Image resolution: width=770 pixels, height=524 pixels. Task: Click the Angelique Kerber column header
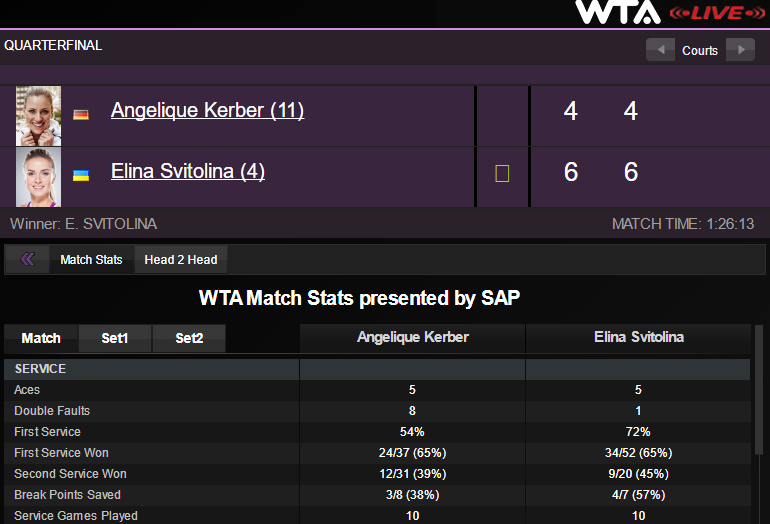tap(412, 338)
